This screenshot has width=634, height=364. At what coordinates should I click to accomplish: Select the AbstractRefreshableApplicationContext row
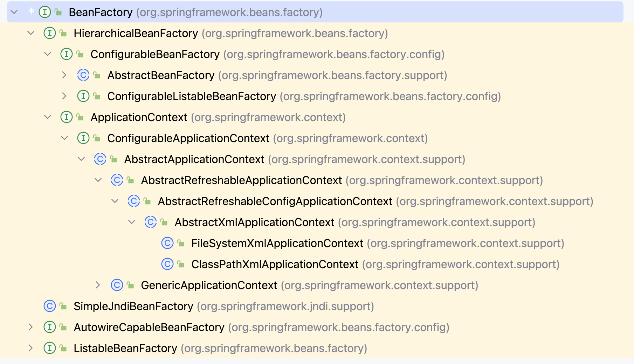pos(241,180)
